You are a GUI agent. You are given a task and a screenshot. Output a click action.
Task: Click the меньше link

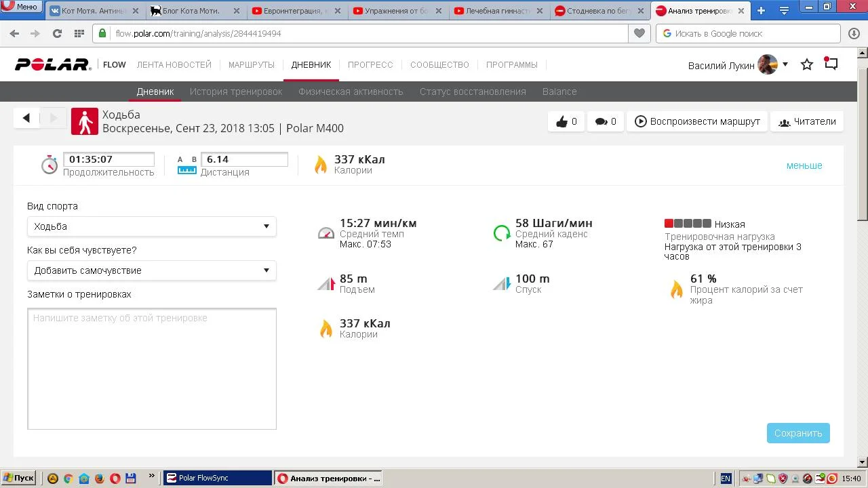pos(804,165)
